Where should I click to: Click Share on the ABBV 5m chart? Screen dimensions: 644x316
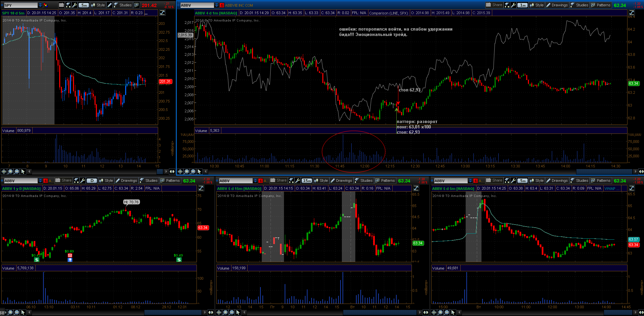tap(494, 181)
